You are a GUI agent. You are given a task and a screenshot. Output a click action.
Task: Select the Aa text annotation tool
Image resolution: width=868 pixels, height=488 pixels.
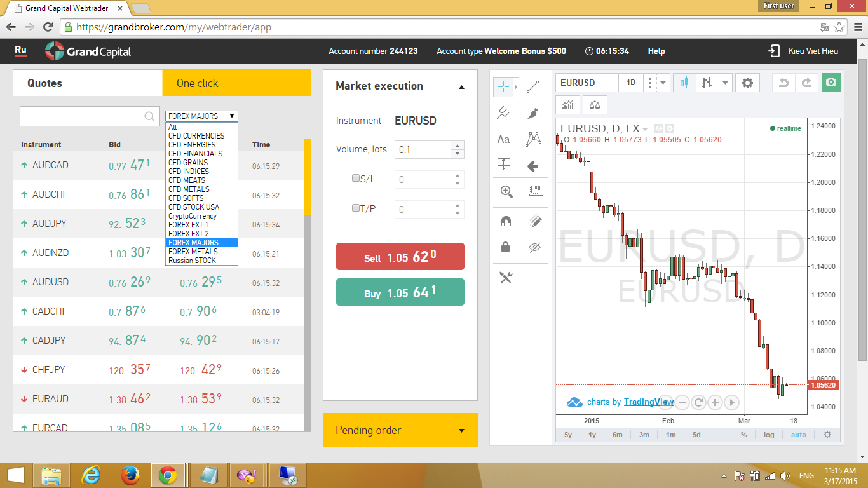point(503,139)
